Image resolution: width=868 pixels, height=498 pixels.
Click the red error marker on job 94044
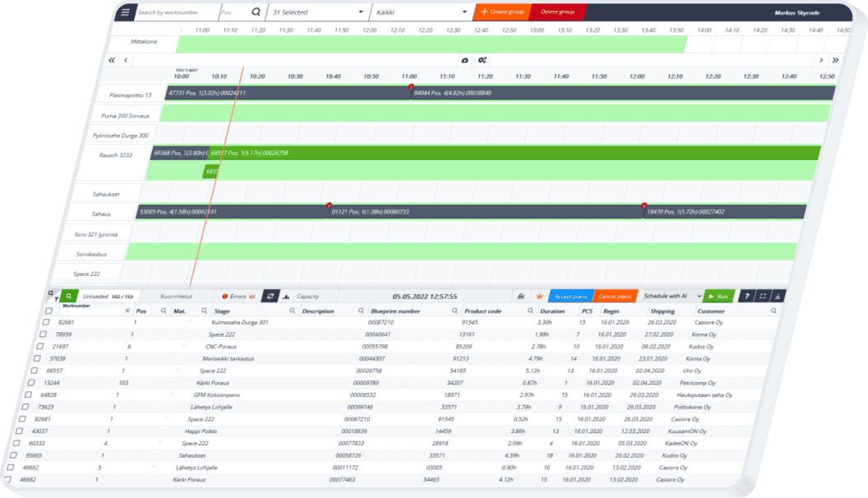point(411,87)
